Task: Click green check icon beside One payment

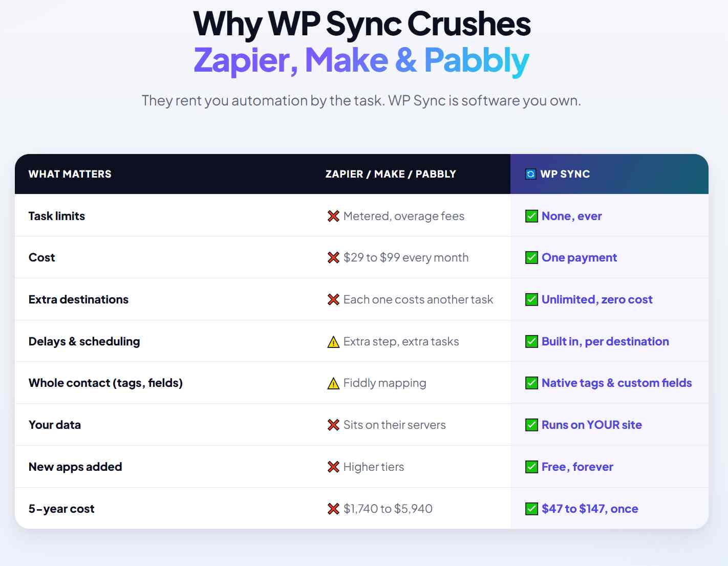Action: pyautogui.click(x=531, y=257)
